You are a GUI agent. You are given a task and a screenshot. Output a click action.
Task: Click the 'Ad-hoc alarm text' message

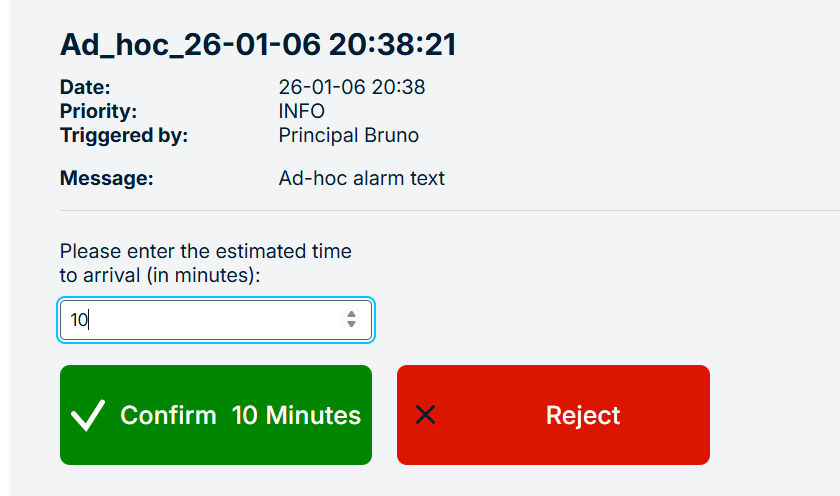[x=361, y=179]
